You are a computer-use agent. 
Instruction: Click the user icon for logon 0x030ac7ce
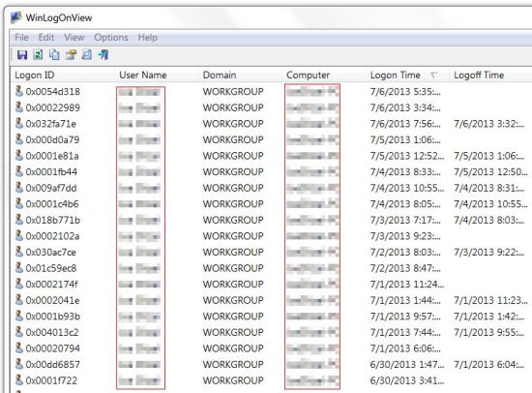[19, 252]
